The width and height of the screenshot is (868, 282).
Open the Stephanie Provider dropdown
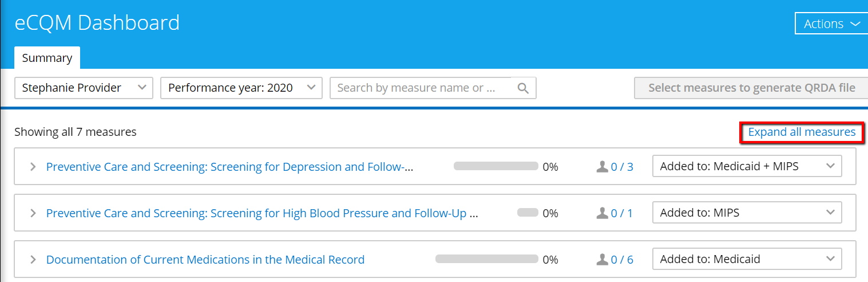click(84, 88)
